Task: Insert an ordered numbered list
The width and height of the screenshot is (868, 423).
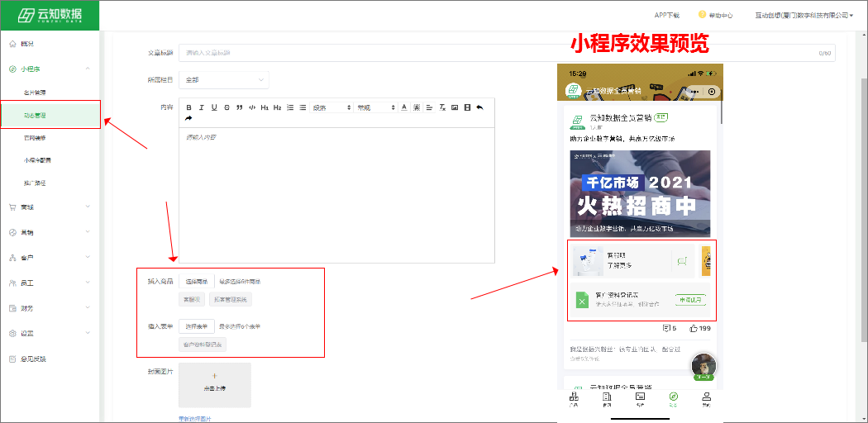Action: pyautogui.click(x=290, y=107)
